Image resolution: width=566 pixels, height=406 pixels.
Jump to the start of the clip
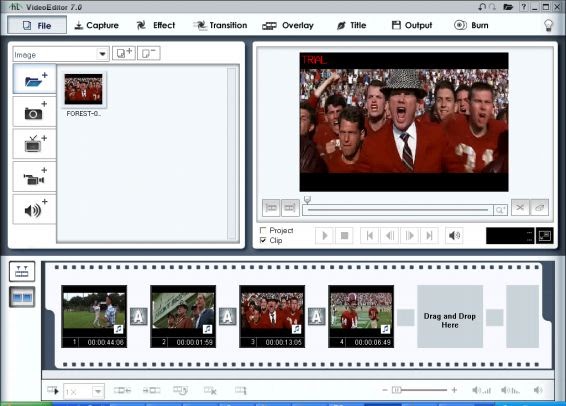click(370, 236)
